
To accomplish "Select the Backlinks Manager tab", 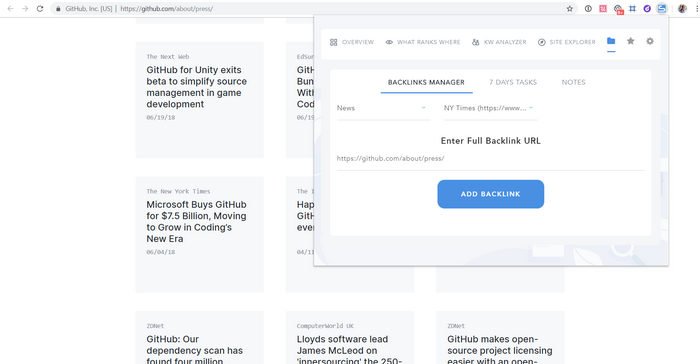I will coord(426,82).
